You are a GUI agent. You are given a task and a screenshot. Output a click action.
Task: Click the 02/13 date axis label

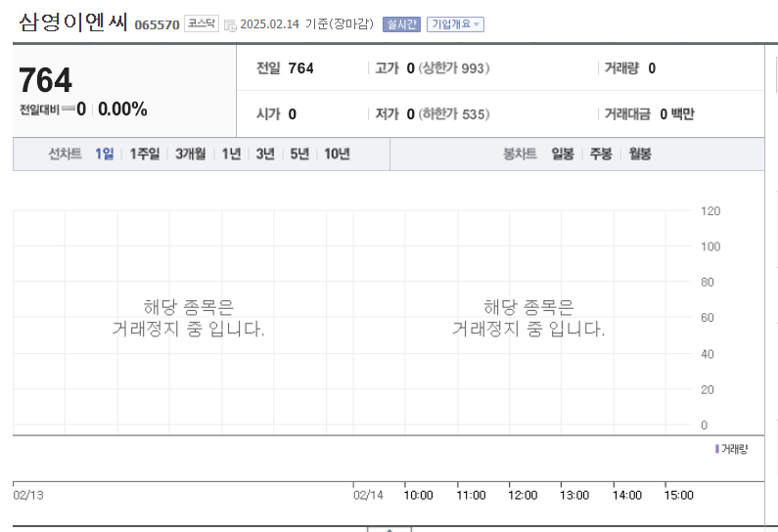pyautogui.click(x=28, y=495)
